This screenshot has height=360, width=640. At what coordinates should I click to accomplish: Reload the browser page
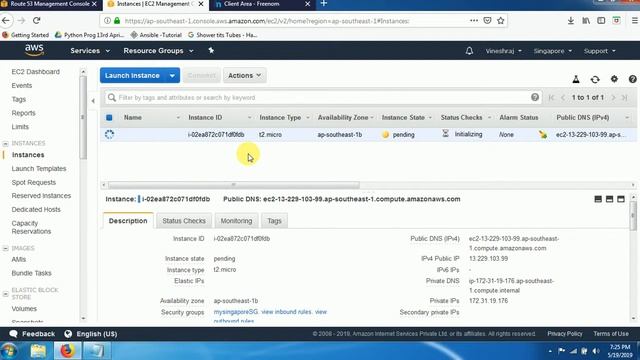[x=37, y=20]
